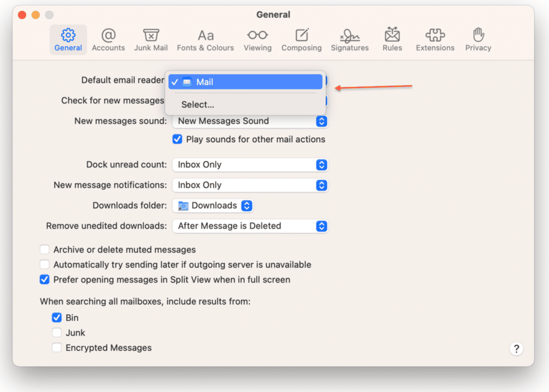Open the Remove unedited downloads dropdown
The height and width of the screenshot is (392, 549).
(x=250, y=226)
